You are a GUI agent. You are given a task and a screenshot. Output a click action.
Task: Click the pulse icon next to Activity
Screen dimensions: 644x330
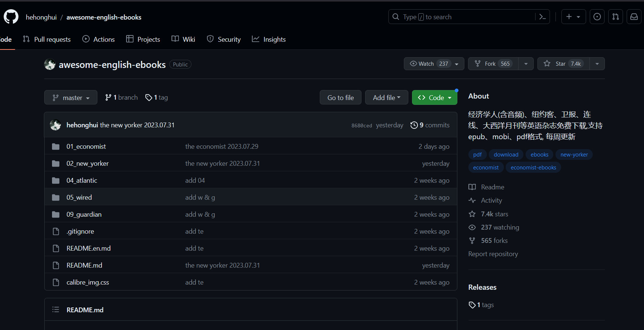point(472,200)
